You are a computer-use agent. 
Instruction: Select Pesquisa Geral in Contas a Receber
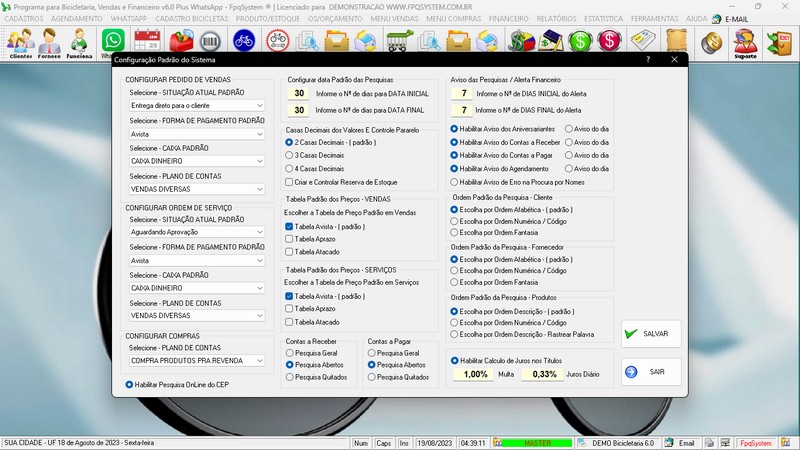(x=312, y=353)
